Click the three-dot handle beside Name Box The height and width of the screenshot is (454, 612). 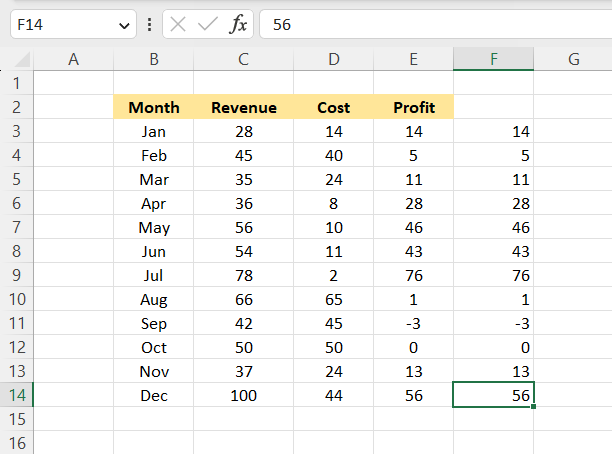(149, 25)
